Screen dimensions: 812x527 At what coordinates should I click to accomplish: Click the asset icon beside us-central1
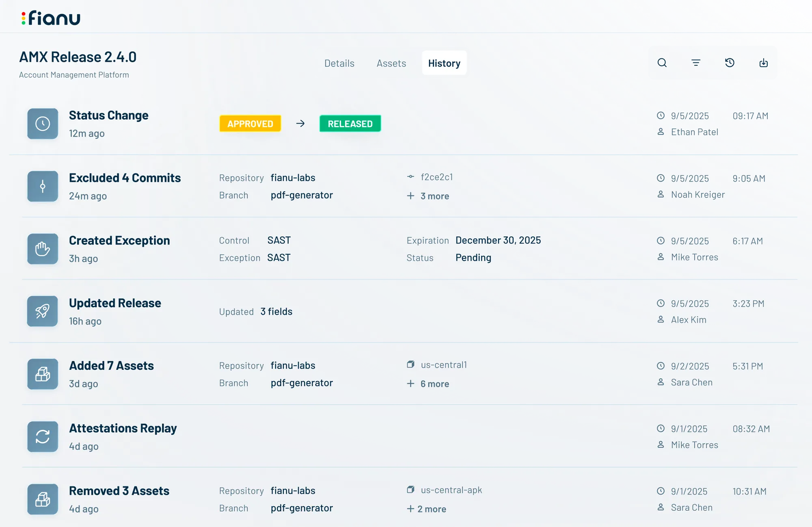pyautogui.click(x=410, y=364)
